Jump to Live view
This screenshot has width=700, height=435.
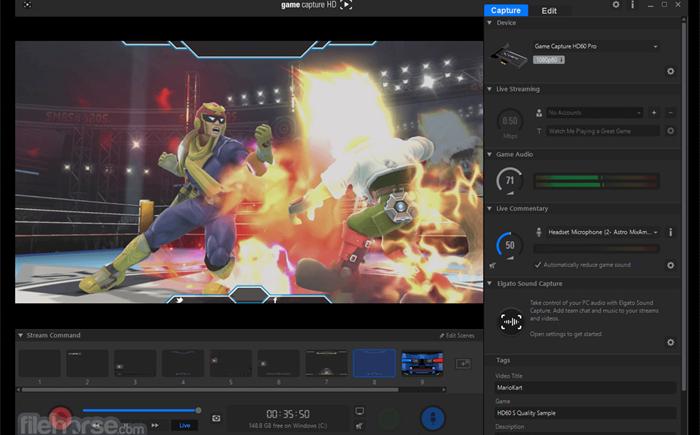tap(185, 426)
